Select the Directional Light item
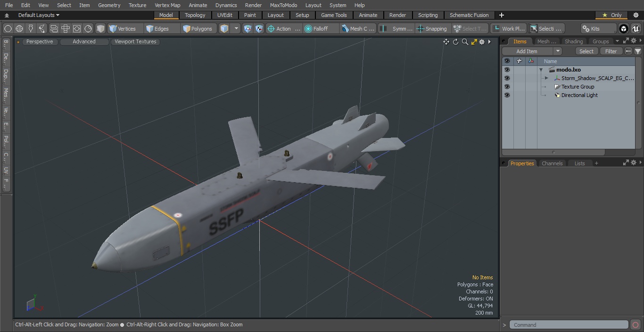This screenshot has width=644, height=332. 579,95
